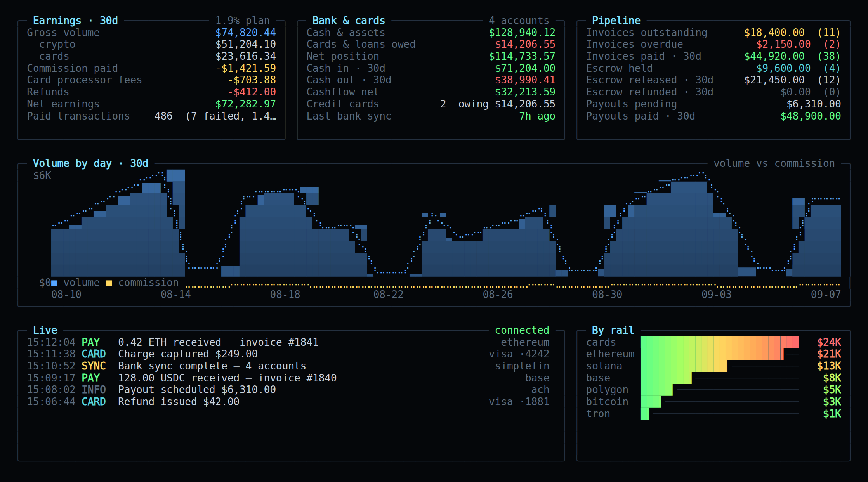
Task: Click the Refunds value -$412.00
Action: click(252, 92)
